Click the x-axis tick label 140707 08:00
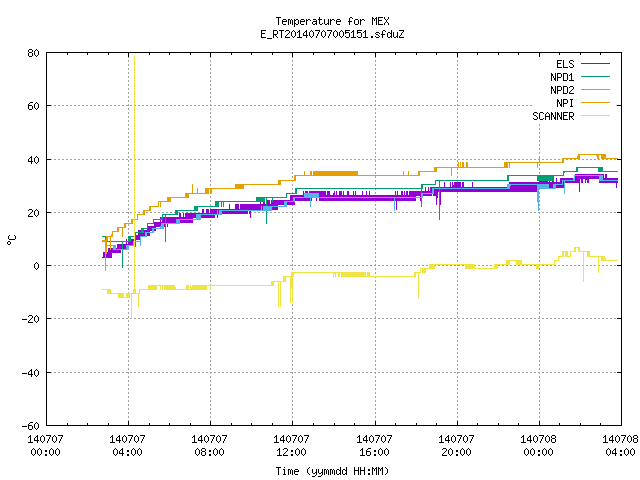The height and width of the screenshot is (480, 640). coord(210,446)
